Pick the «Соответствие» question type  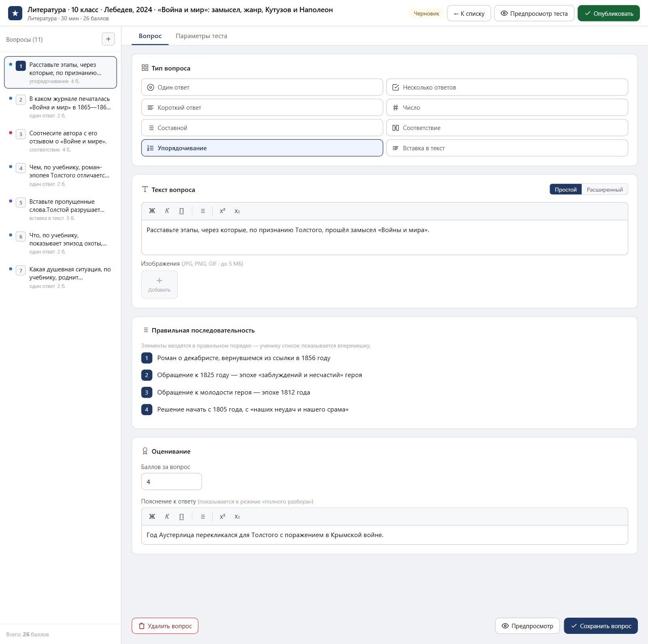[507, 128]
